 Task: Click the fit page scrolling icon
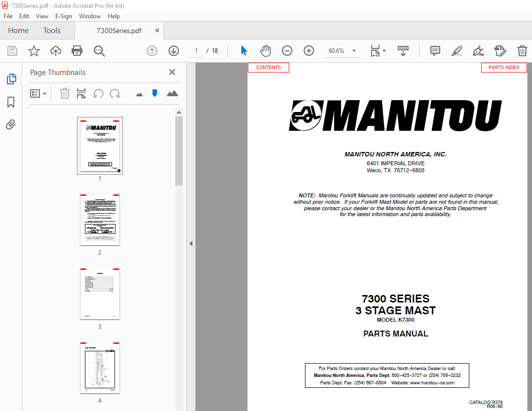(375, 51)
